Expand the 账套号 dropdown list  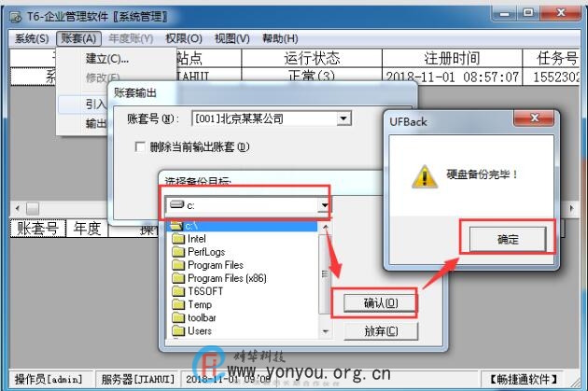tap(343, 119)
